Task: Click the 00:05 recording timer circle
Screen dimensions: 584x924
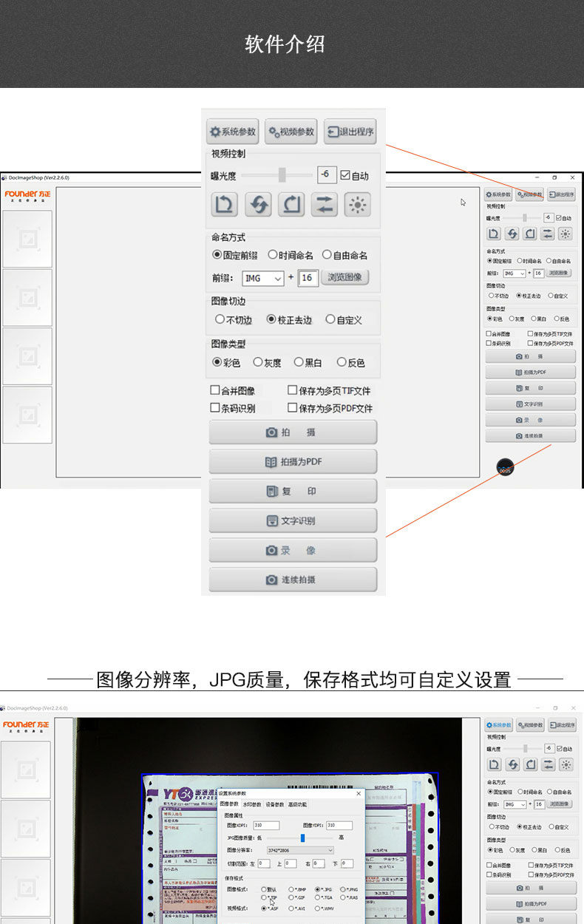Action: click(506, 468)
